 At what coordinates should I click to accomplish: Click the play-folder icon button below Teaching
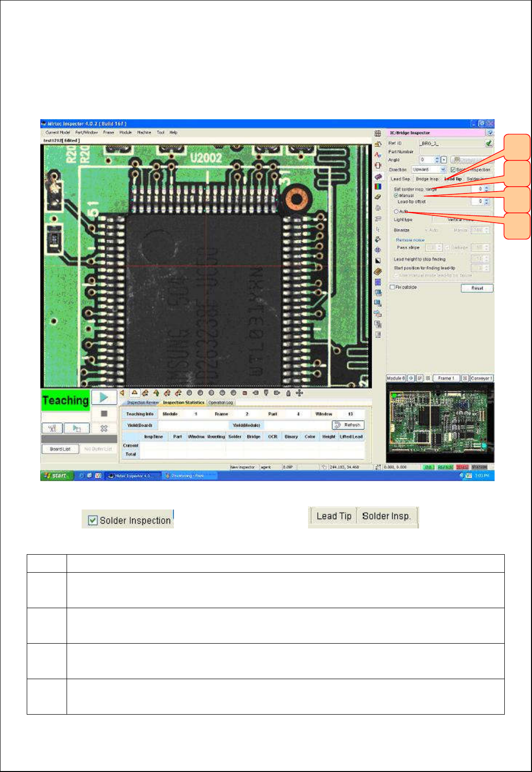(77, 428)
